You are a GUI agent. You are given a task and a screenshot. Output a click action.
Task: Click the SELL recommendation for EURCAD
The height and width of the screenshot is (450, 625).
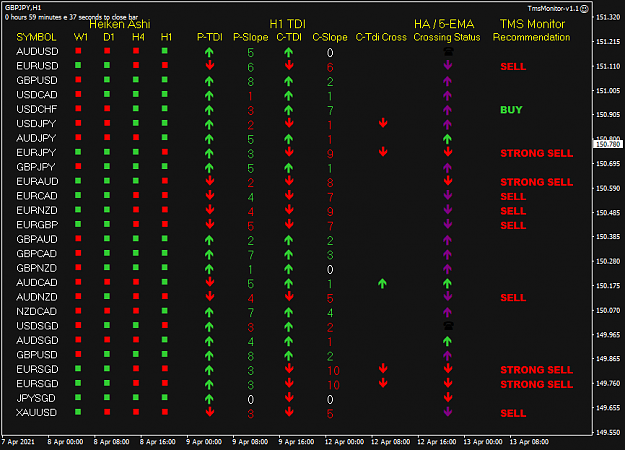(513, 197)
